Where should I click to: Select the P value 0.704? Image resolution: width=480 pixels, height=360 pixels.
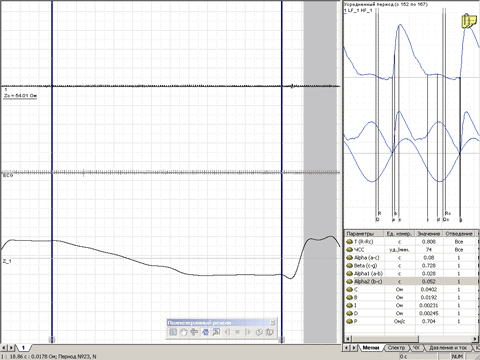(429, 321)
